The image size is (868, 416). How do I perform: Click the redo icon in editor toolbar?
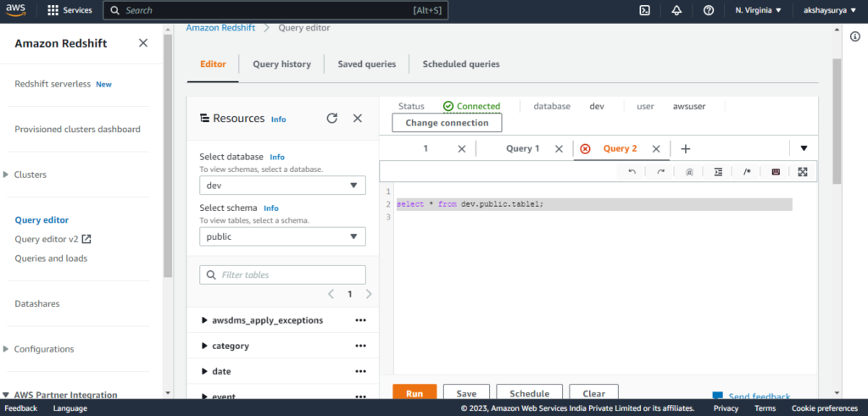660,172
